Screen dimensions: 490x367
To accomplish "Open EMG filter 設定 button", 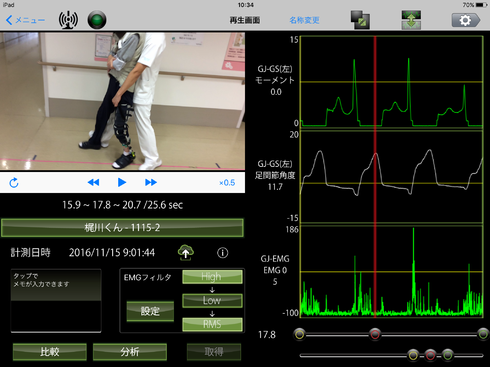I will click(x=150, y=311).
